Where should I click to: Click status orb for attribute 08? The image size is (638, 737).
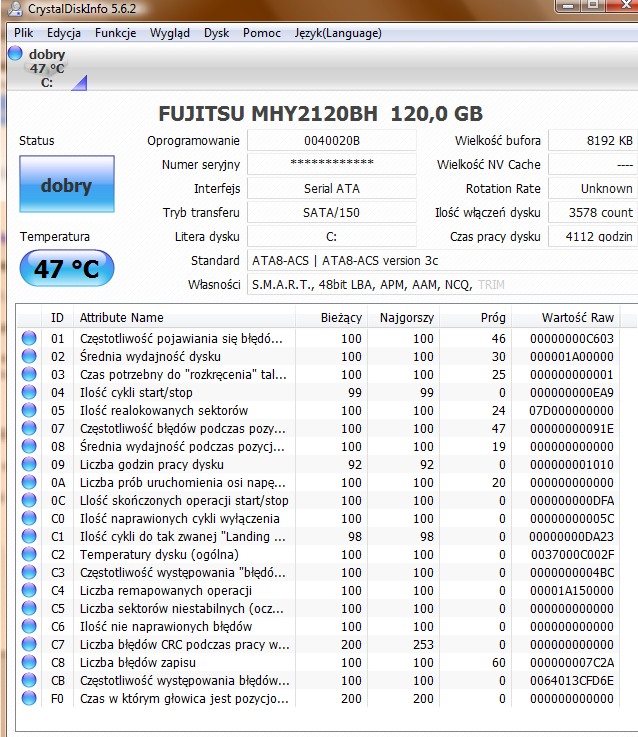(x=29, y=446)
